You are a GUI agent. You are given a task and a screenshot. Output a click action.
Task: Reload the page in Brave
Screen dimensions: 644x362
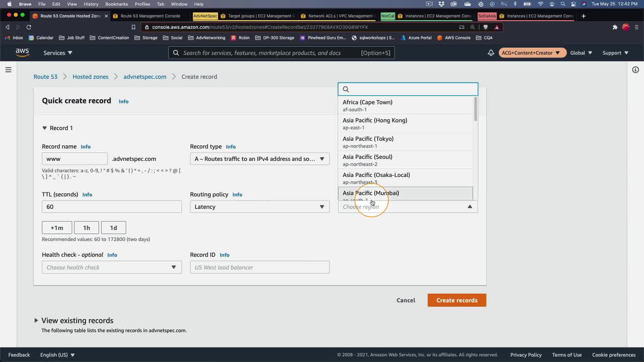[29, 27]
